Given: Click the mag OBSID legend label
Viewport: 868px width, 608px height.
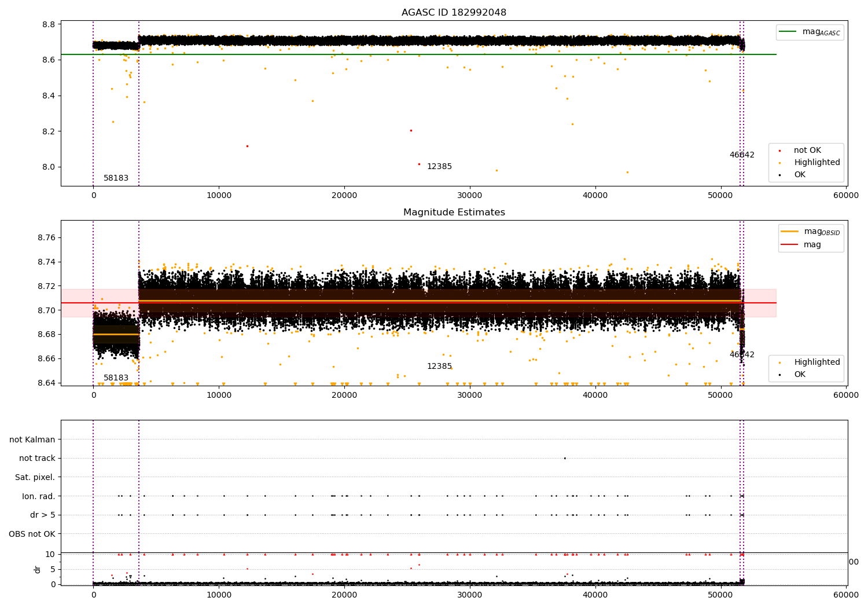Looking at the screenshot, I should coord(822,232).
